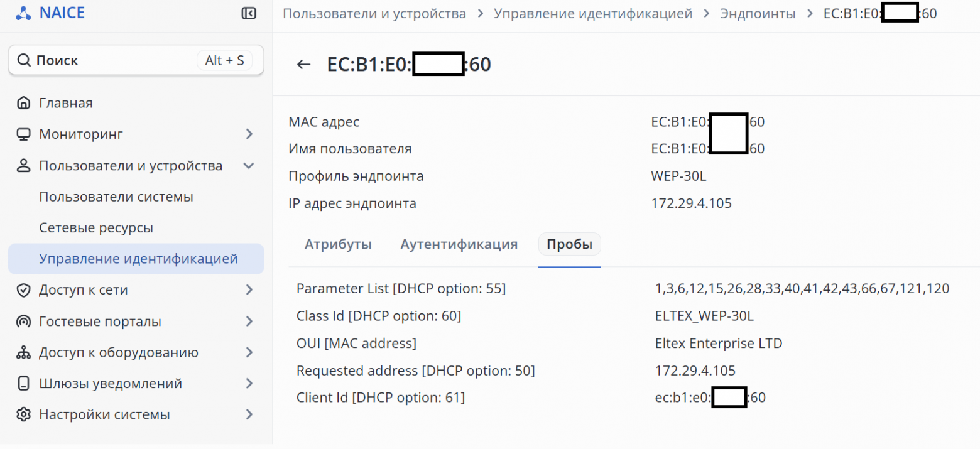
Task: Switch to the Атрибуты tab
Action: click(x=338, y=244)
